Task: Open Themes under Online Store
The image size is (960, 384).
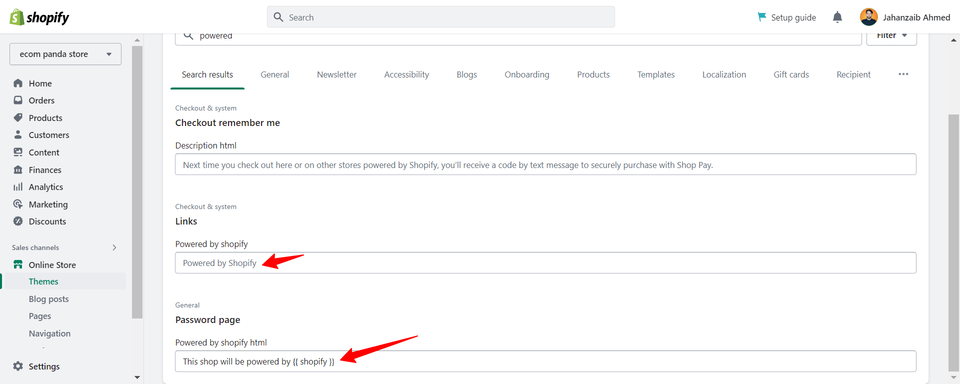Action: point(43,282)
